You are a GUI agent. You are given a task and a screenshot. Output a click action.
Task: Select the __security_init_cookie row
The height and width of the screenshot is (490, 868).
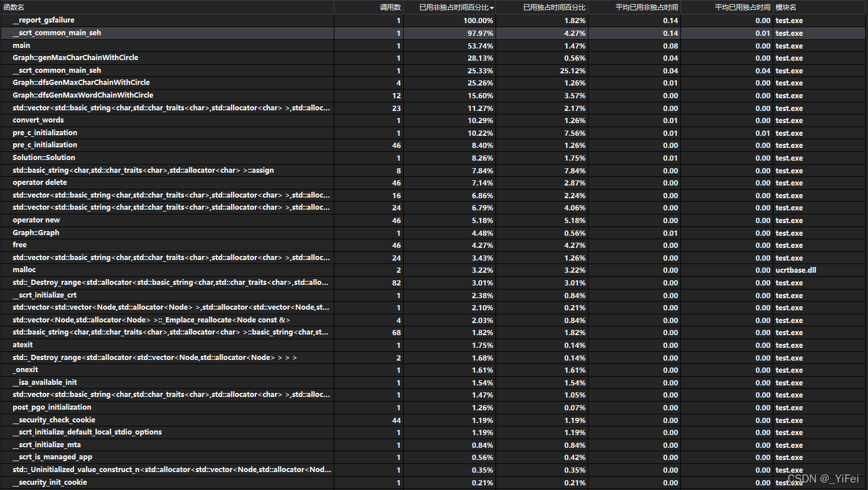click(434, 482)
